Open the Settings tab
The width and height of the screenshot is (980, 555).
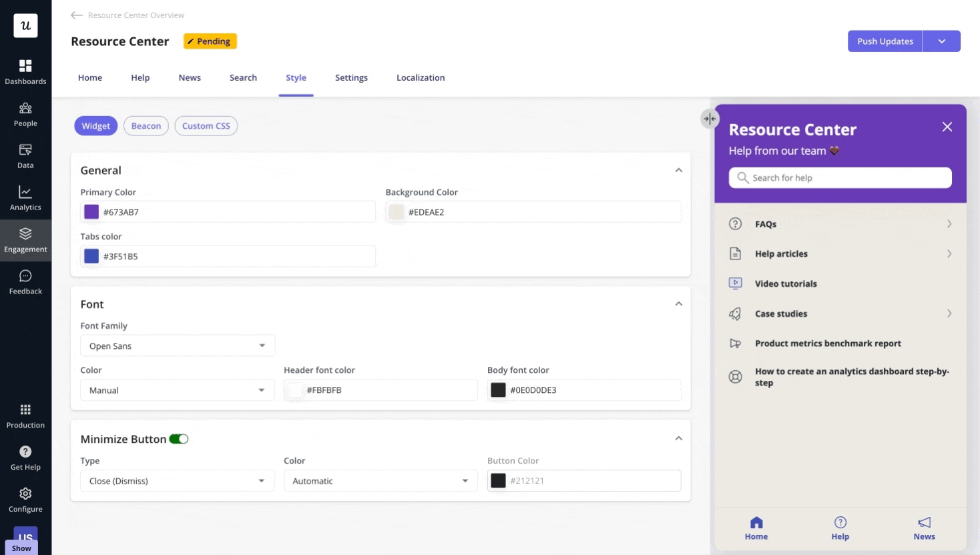tap(351, 77)
